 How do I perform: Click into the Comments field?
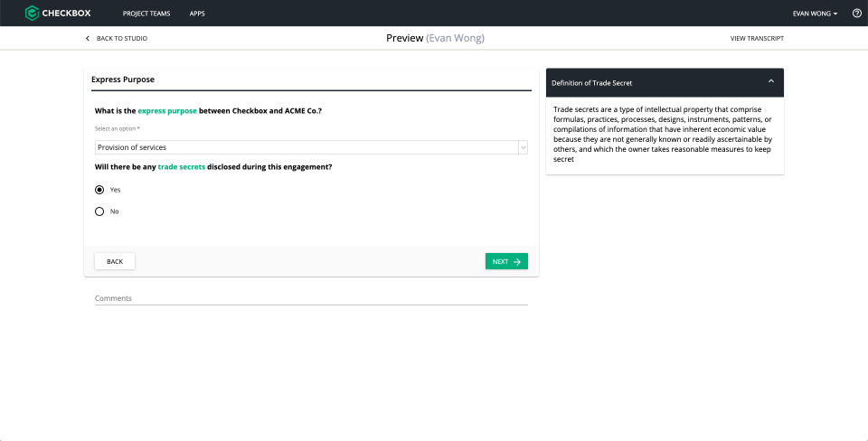click(x=311, y=298)
